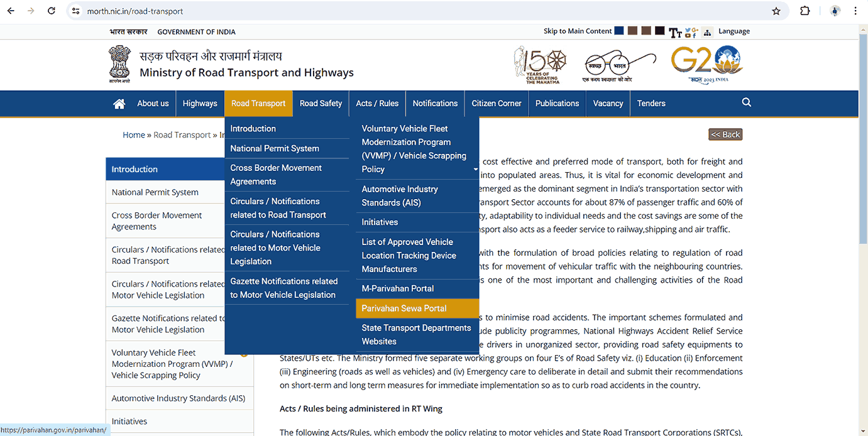The image size is (868, 436).
Task: Open the Road Safety menu
Action: [x=321, y=104]
